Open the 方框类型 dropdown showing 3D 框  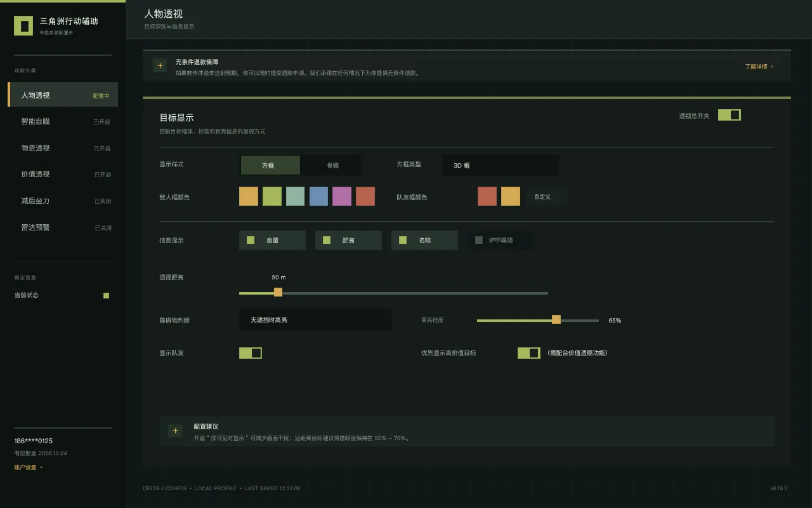tap(501, 165)
